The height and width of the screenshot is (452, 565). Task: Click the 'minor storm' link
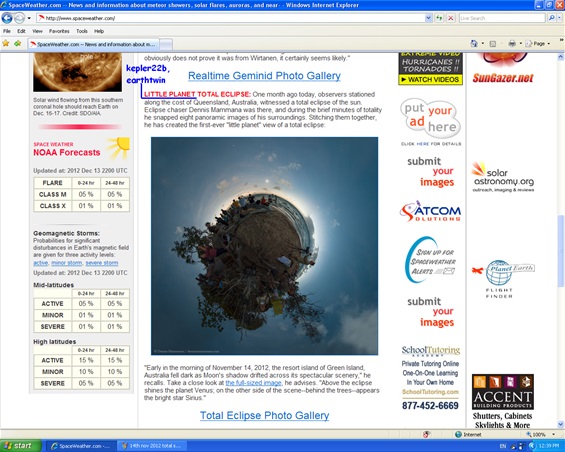point(67,263)
